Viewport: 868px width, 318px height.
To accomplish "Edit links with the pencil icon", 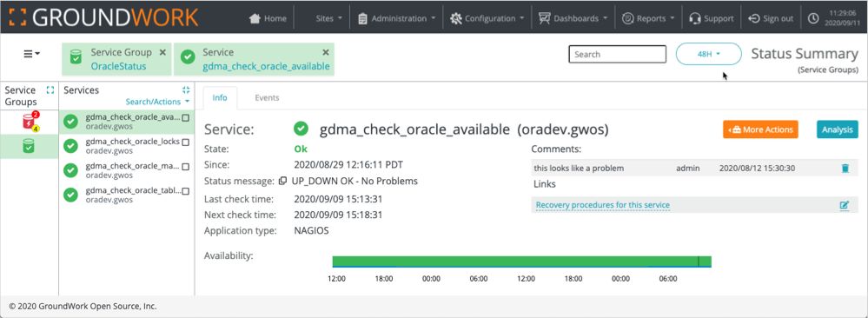I will pos(845,206).
